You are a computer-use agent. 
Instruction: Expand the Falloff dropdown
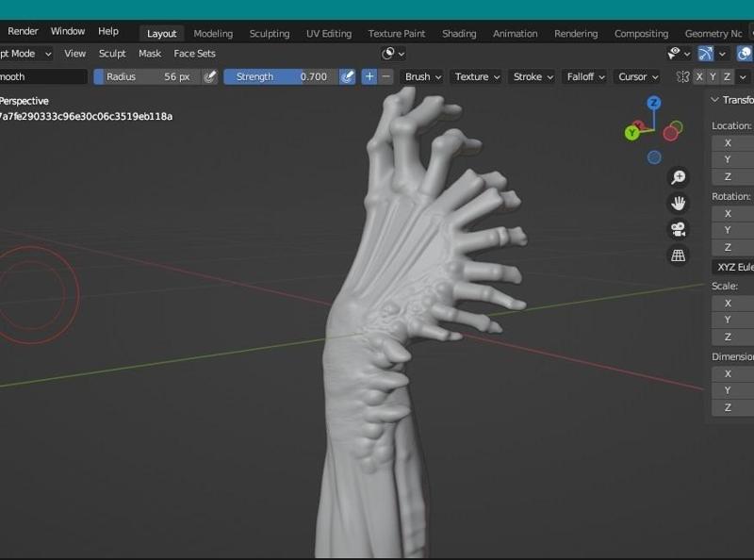[585, 76]
